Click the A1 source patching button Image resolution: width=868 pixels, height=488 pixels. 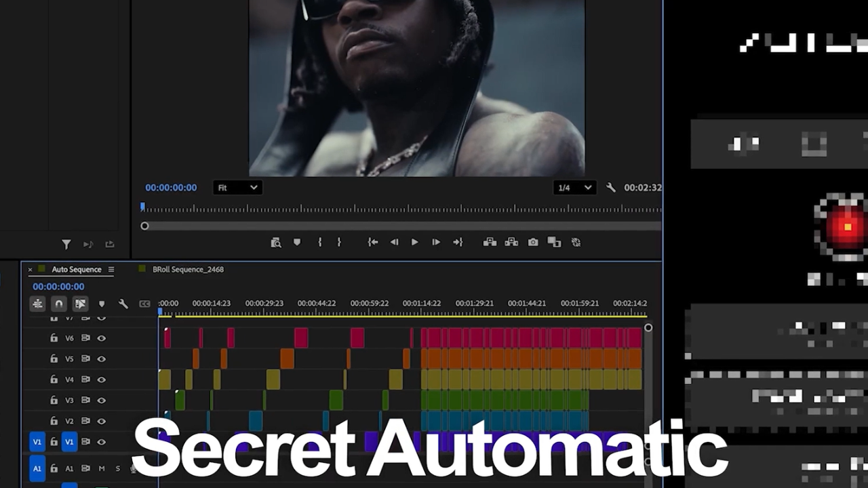point(37,468)
